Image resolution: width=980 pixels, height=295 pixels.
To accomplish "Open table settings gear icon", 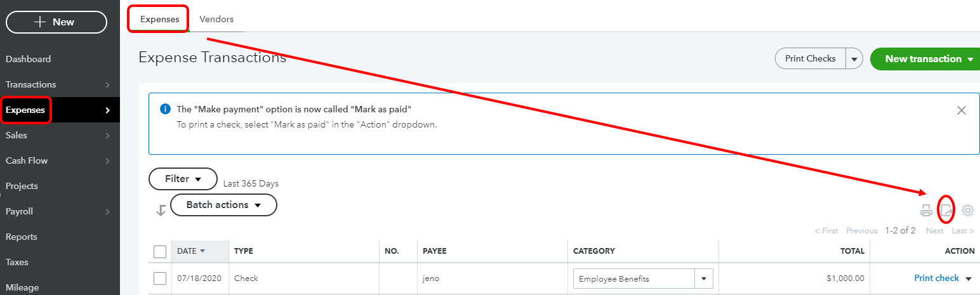I will [x=967, y=211].
